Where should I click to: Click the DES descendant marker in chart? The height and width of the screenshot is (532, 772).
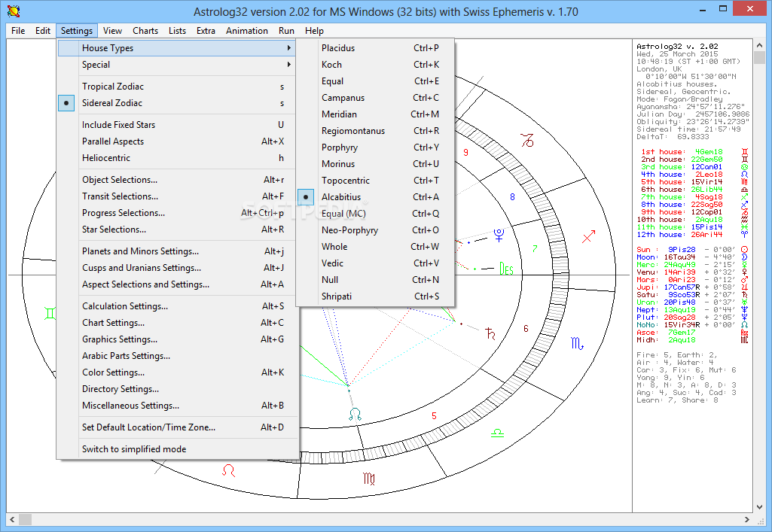click(x=507, y=269)
